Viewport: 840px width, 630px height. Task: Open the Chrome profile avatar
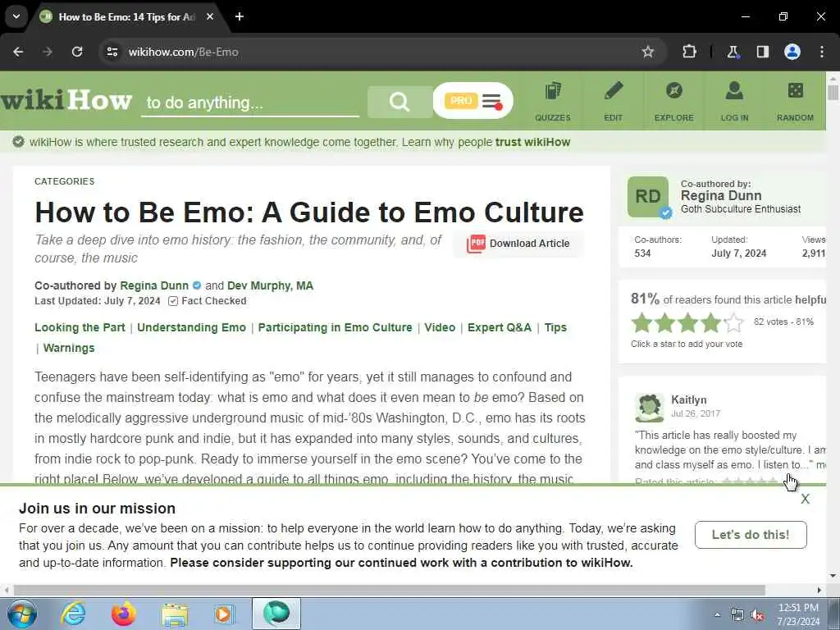click(792, 52)
